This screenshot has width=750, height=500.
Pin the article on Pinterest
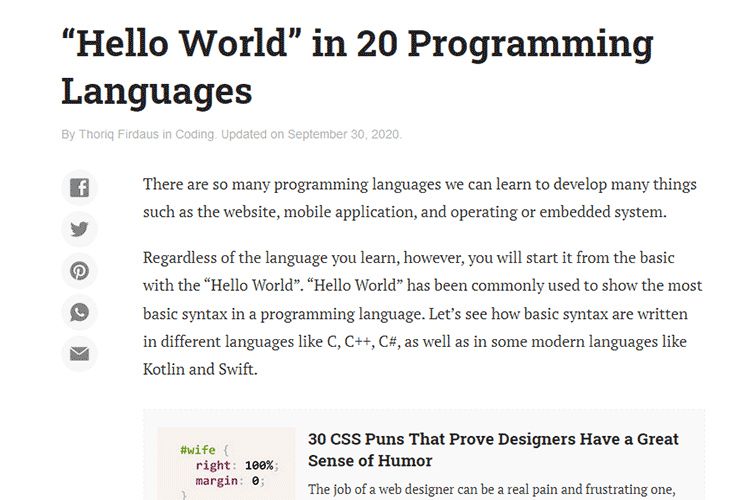[x=79, y=271]
